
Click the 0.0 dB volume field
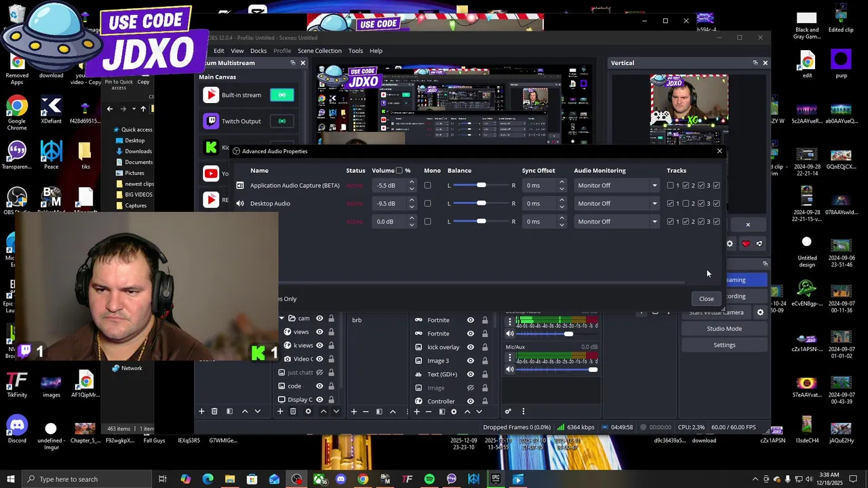[390, 222]
